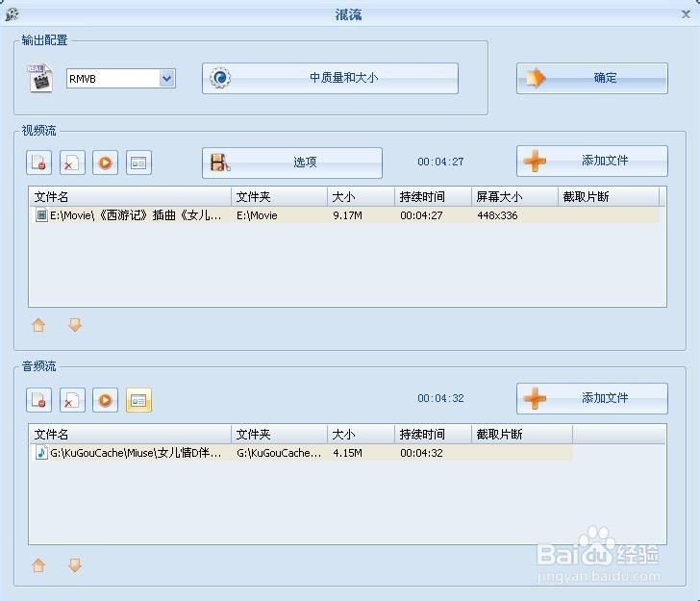The height and width of the screenshot is (601, 700).
Task: Click the 00:04:27 duration cell in video row
Action: point(421,215)
